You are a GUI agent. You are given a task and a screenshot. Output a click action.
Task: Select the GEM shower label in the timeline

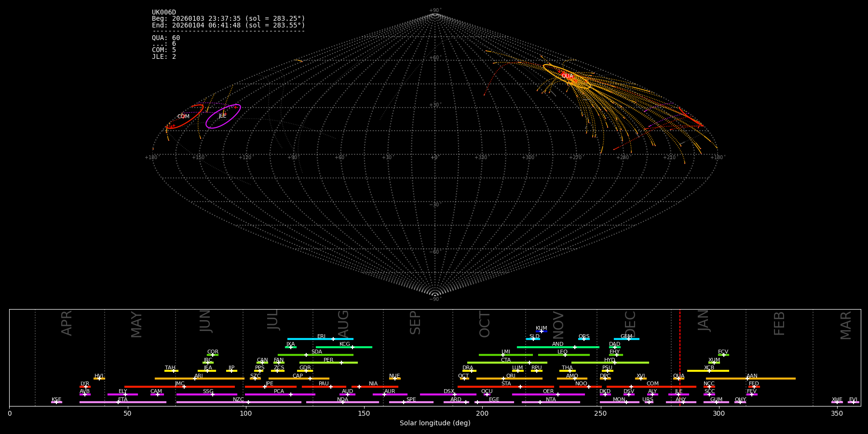tap(626, 337)
